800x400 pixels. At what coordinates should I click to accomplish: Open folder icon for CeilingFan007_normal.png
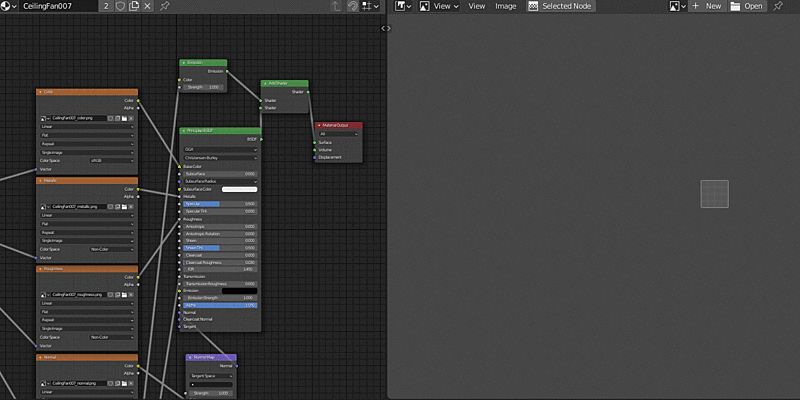click(x=124, y=383)
